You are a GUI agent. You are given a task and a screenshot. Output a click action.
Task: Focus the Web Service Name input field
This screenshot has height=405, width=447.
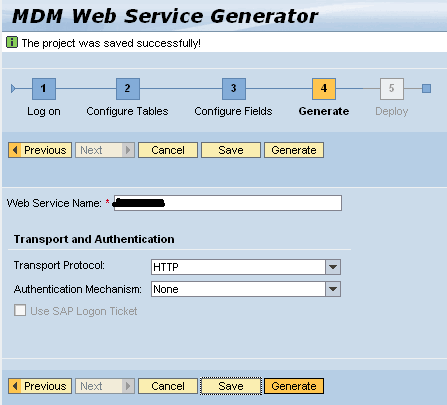(x=228, y=203)
